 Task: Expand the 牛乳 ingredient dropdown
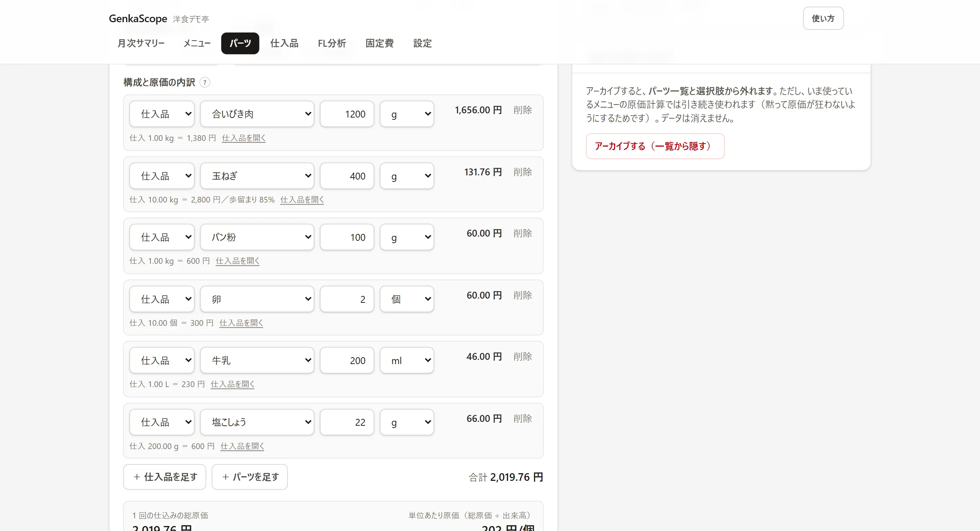click(x=257, y=360)
